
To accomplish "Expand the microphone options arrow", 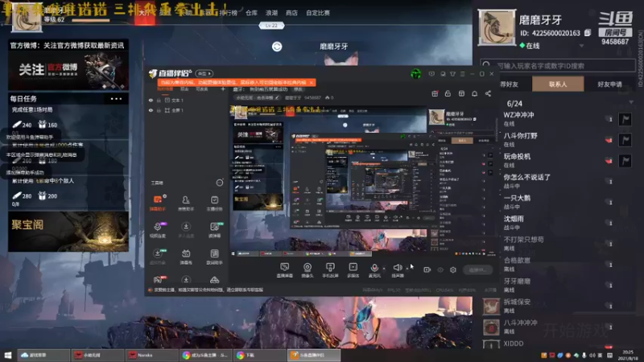I will 384,269.
